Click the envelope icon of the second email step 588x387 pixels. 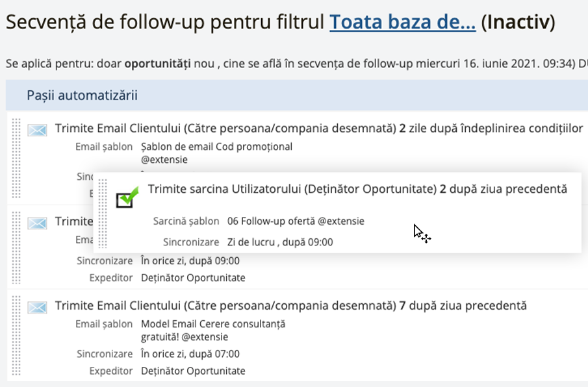pyautogui.click(x=37, y=223)
